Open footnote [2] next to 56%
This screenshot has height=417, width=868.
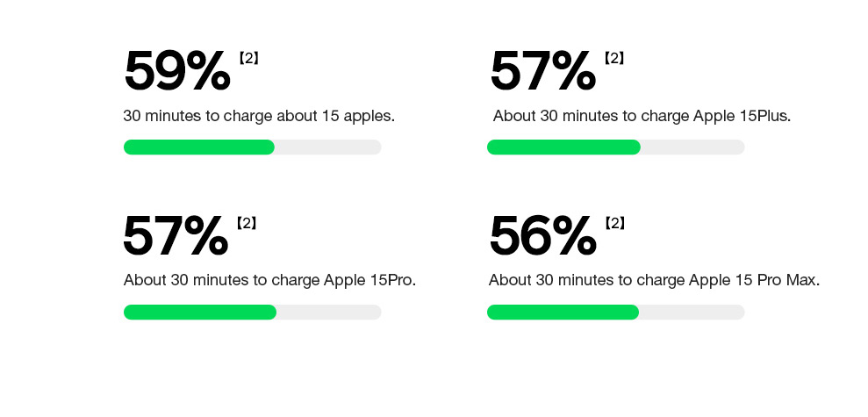click(614, 223)
